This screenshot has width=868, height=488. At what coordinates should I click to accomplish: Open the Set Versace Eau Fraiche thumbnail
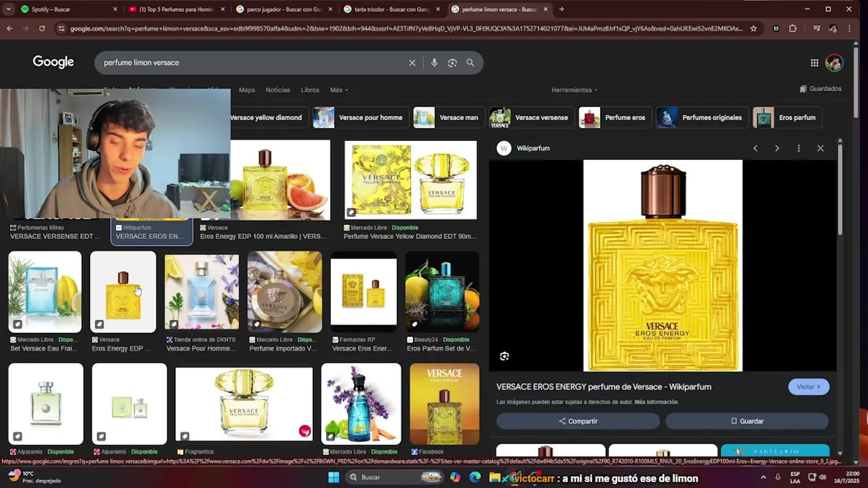click(x=45, y=292)
